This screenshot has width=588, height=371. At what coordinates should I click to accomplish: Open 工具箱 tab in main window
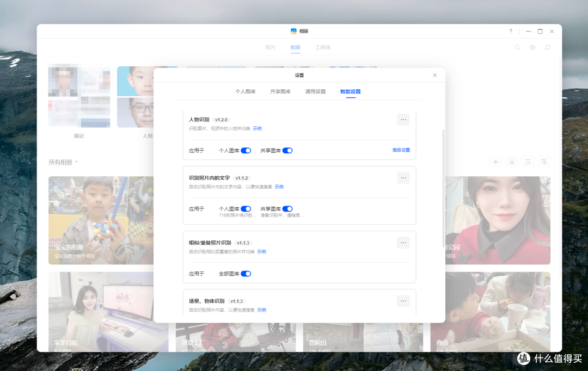point(322,47)
